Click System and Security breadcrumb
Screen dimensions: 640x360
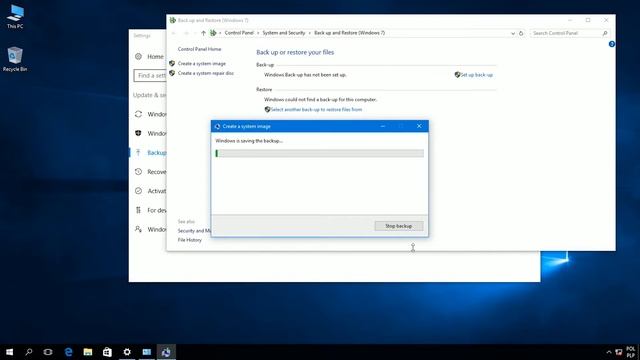click(284, 33)
